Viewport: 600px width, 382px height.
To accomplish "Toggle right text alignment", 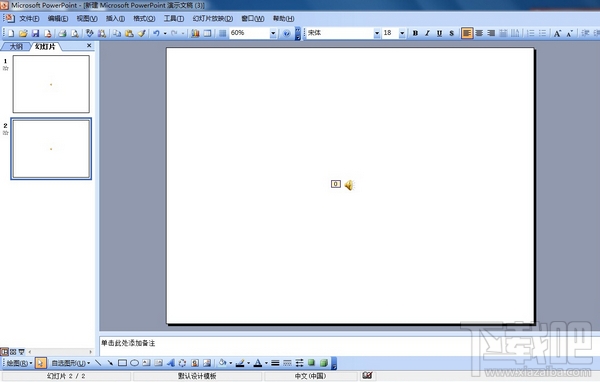I will click(x=491, y=33).
